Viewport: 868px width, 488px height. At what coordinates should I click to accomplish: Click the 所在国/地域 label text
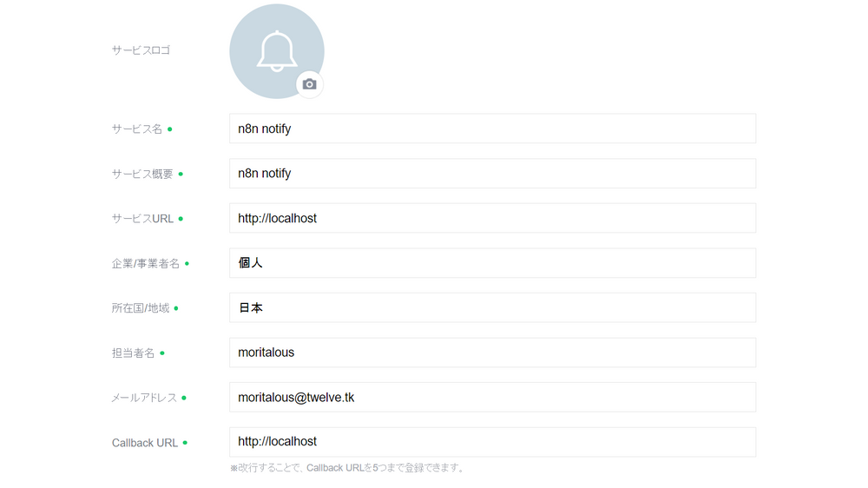coord(141,308)
